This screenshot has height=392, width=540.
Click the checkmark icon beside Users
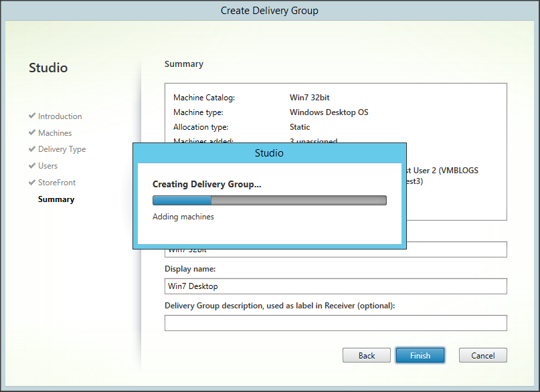(32, 165)
